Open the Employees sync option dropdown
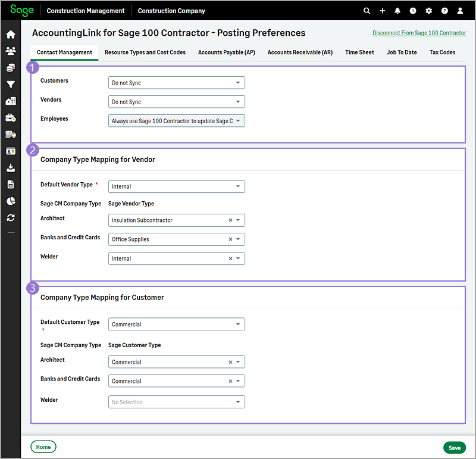 [176, 121]
